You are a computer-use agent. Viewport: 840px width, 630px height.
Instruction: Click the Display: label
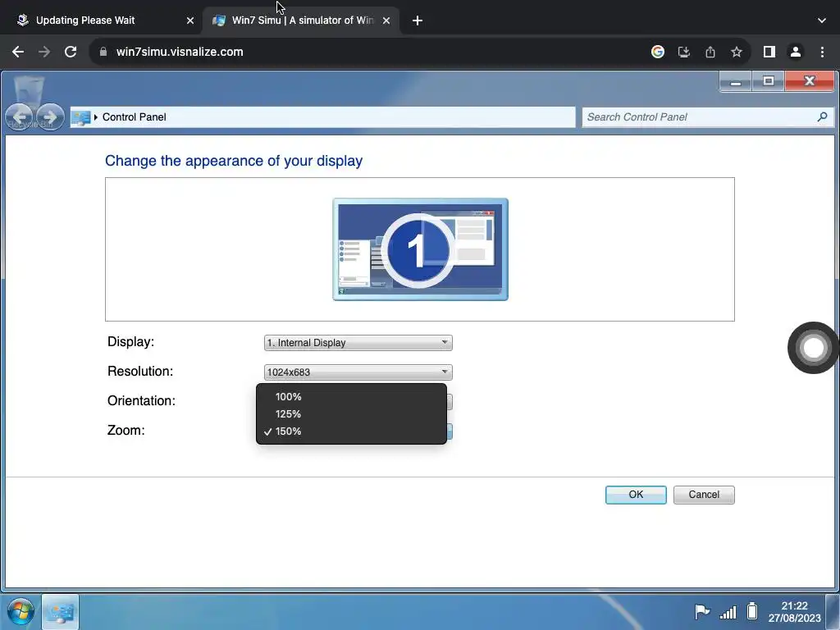[x=130, y=342]
